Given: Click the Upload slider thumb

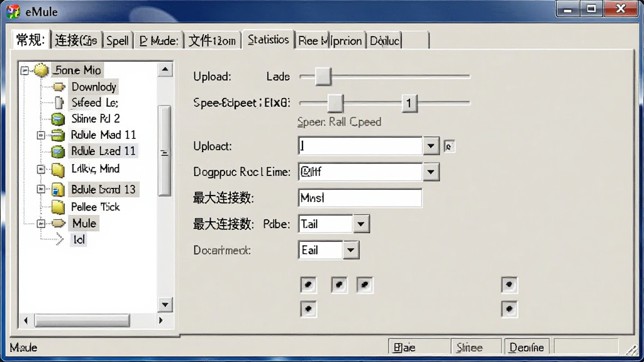Looking at the screenshot, I should (323, 77).
